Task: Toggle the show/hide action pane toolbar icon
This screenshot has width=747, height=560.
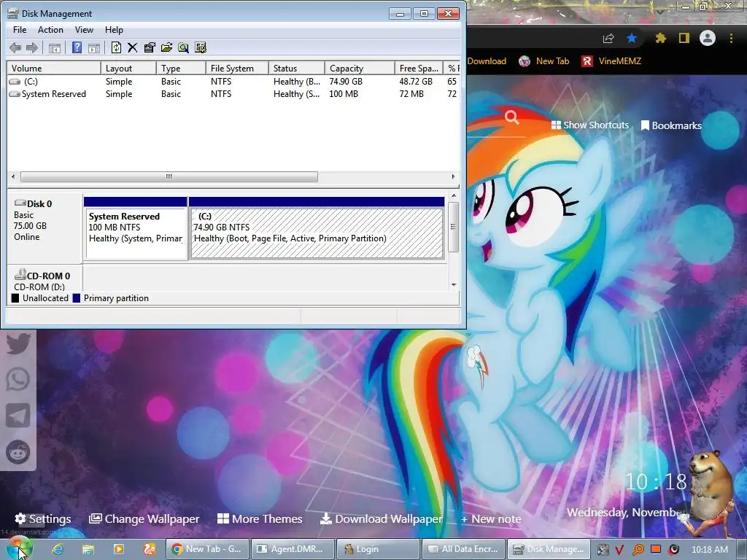Action: point(94,47)
